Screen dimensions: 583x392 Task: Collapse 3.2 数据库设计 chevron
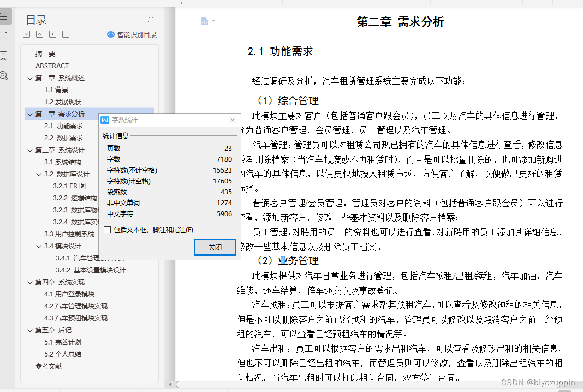pos(39,174)
